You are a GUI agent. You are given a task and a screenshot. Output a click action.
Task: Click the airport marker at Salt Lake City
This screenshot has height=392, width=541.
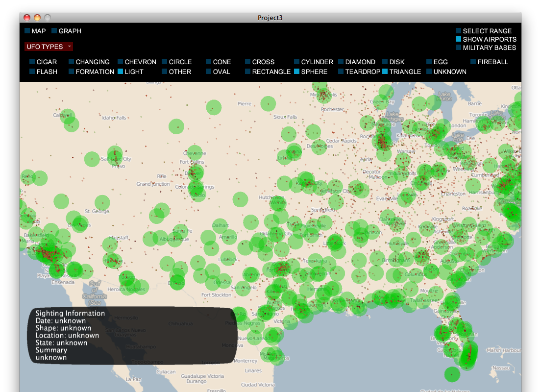pos(115,153)
